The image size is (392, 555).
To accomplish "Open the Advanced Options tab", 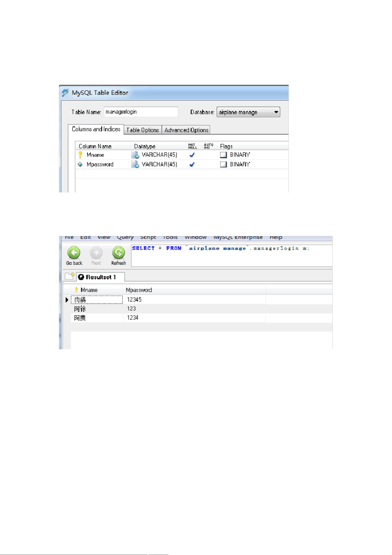I will pyautogui.click(x=186, y=130).
